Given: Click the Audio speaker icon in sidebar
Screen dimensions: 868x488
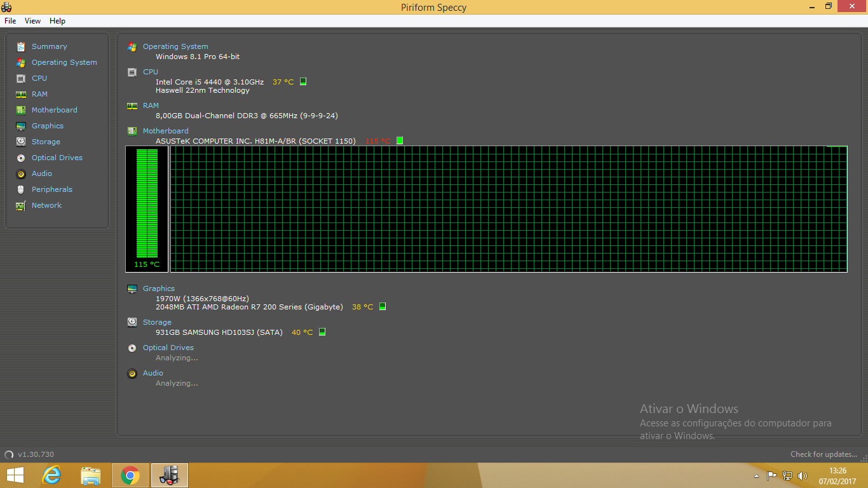Looking at the screenshot, I should point(21,173).
